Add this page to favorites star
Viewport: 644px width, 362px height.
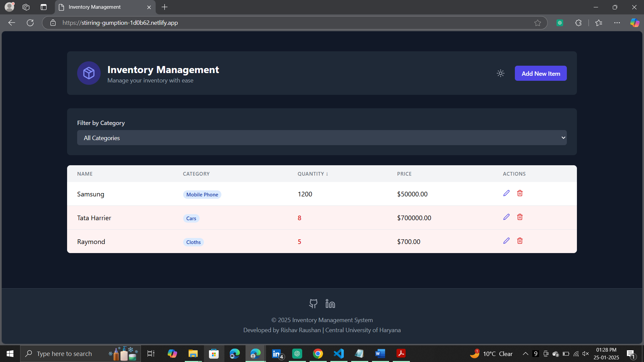pos(537,23)
